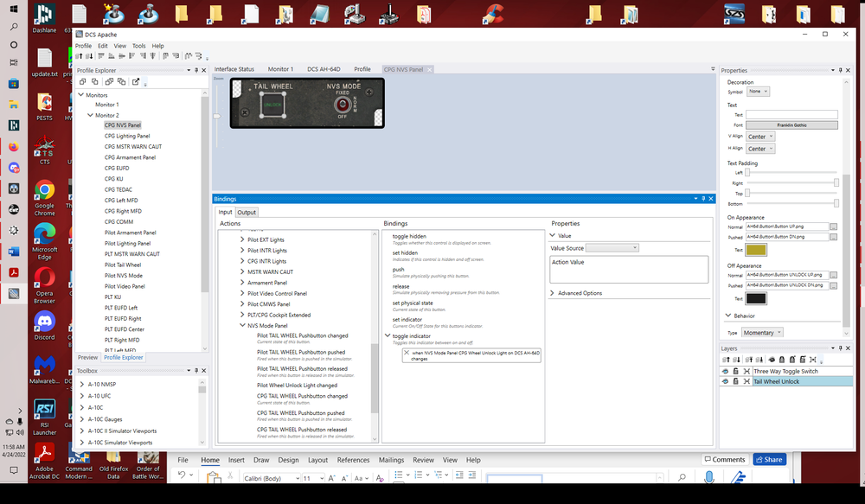Select CPG Lighting Panel in Profile Explorer
This screenshot has height=504, width=865.
(x=127, y=136)
